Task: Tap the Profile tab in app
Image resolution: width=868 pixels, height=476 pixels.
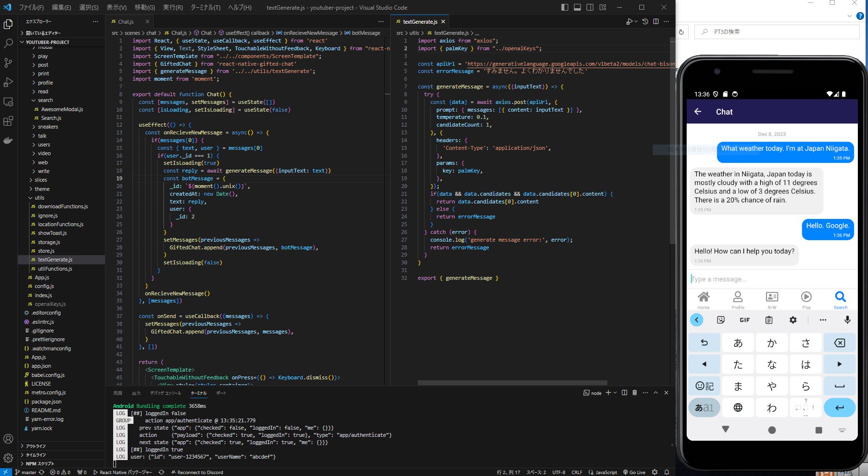Action: (738, 300)
